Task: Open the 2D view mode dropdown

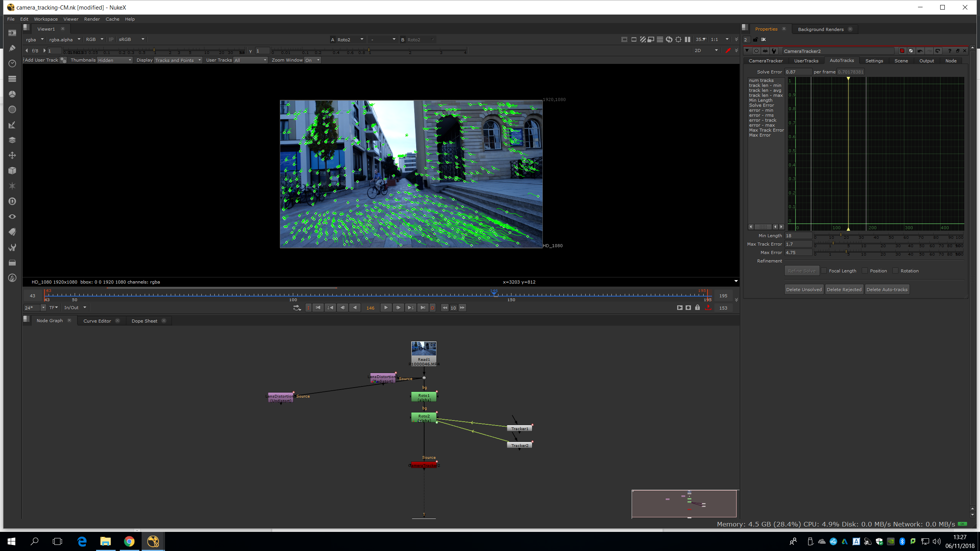Action: coord(706,51)
